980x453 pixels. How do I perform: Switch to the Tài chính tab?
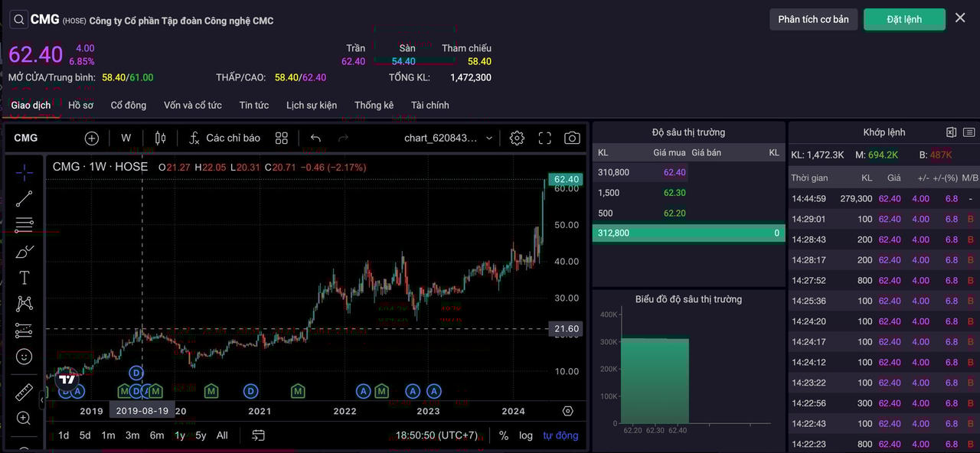pyautogui.click(x=430, y=105)
